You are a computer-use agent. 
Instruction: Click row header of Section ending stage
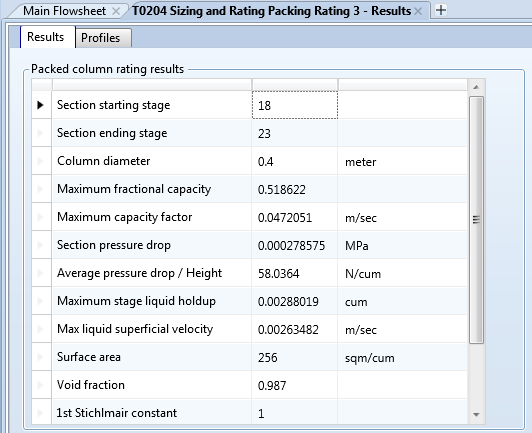click(41, 133)
